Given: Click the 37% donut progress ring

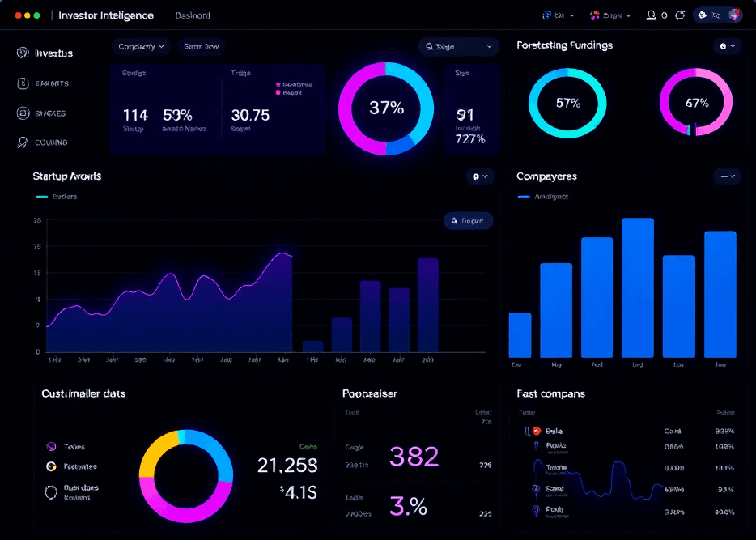Looking at the screenshot, I should point(386,108).
